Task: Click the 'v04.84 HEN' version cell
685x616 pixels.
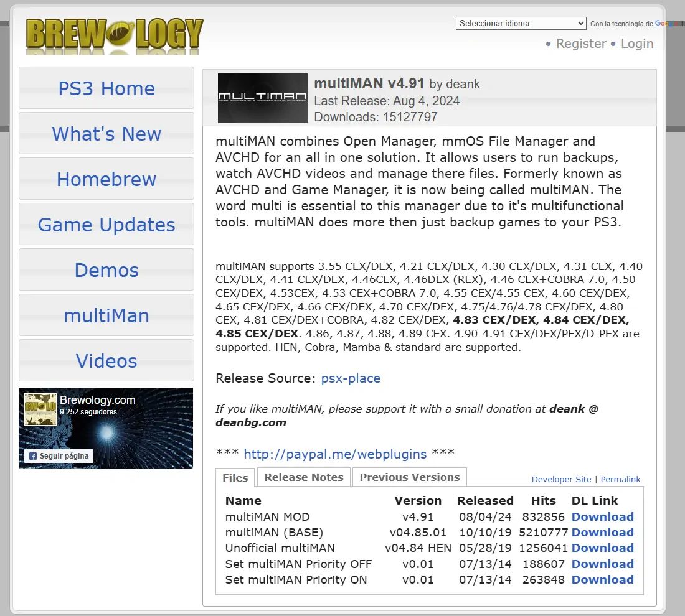Action: tap(418, 548)
